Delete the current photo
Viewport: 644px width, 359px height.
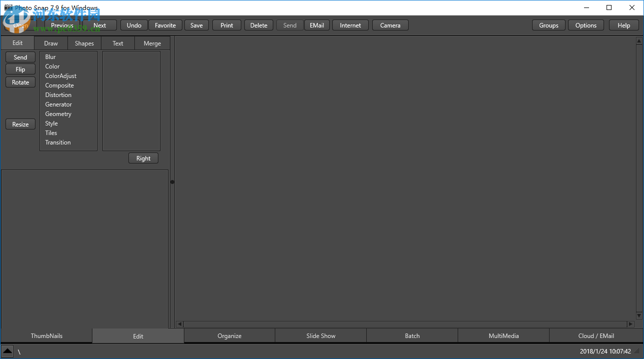(x=259, y=25)
